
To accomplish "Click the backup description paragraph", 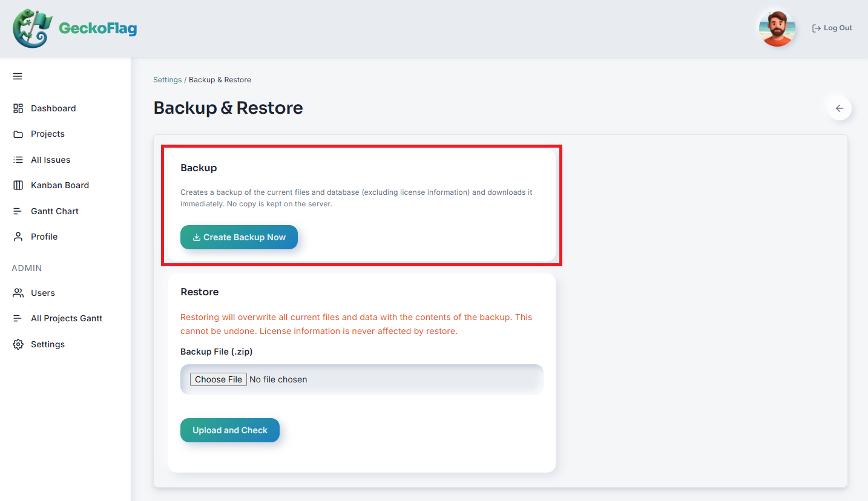I will tap(357, 198).
